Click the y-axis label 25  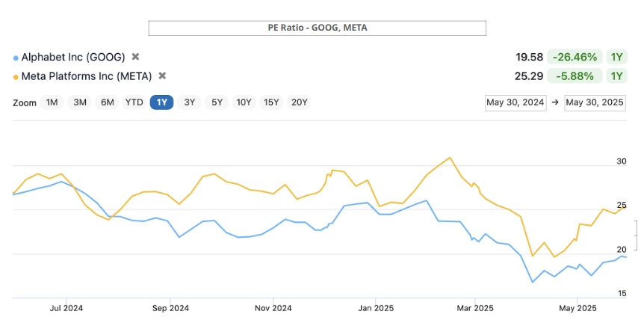[622, 205]
